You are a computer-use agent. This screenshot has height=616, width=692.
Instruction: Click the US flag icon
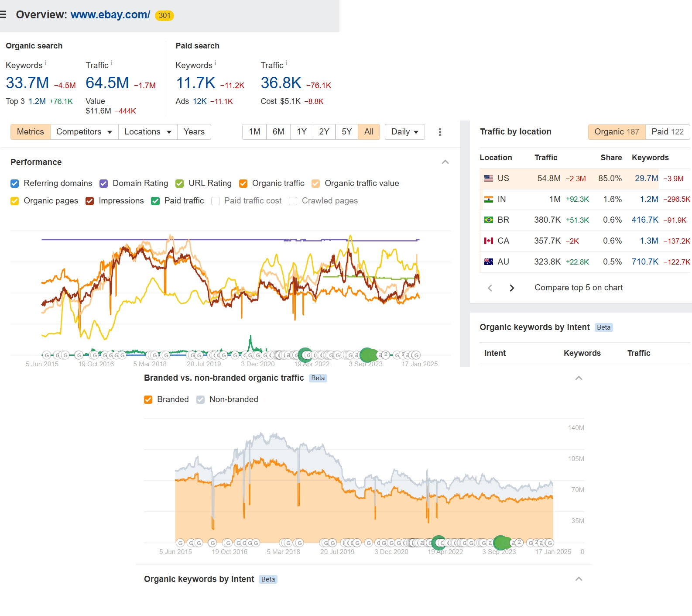point(489,179)
